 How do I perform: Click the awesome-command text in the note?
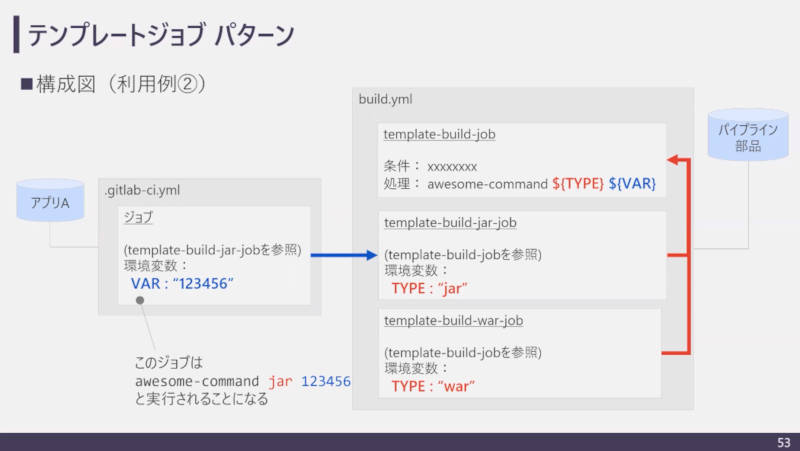click(197, 381)
